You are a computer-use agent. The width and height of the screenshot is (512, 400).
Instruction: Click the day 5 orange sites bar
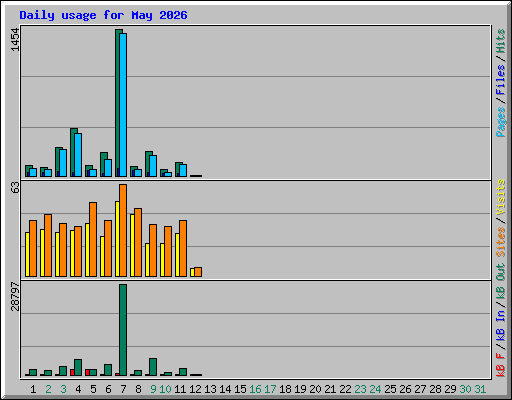coord(93,239)
